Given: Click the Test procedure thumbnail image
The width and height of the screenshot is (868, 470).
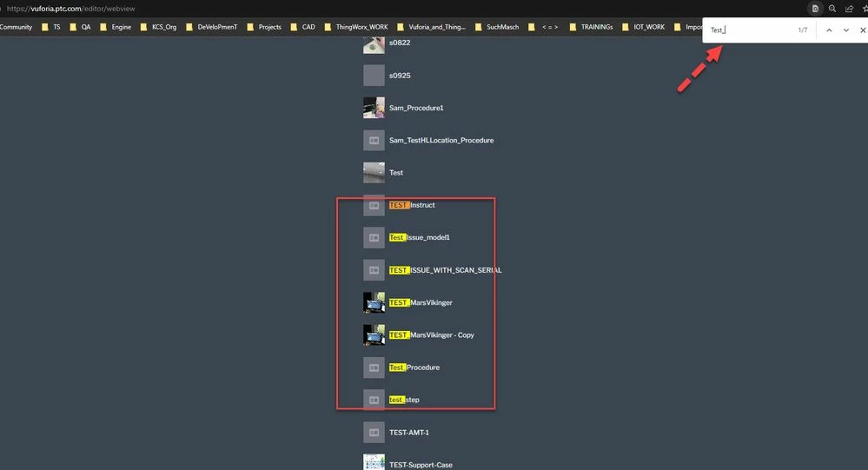Looking at the screenshot, I should pyautogui.click(x=374, y=173).
